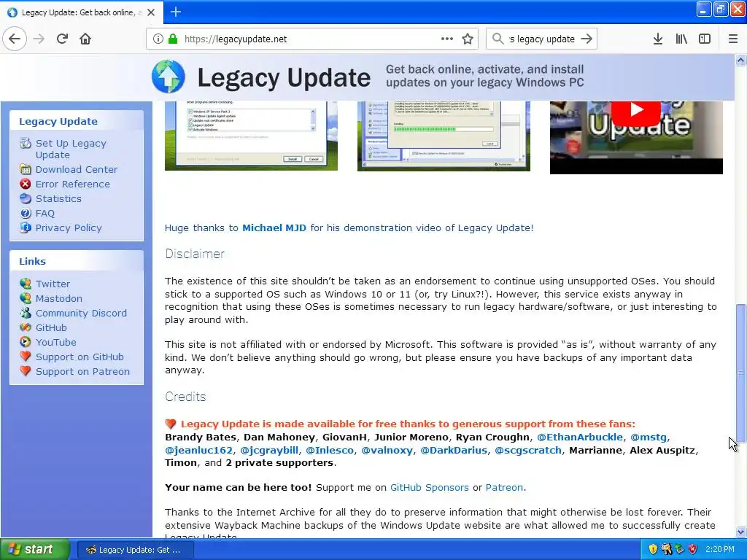The image size is (747, 560).
Task: Click the Set Up Legacy Update icon
Action: tap(26, 143)
